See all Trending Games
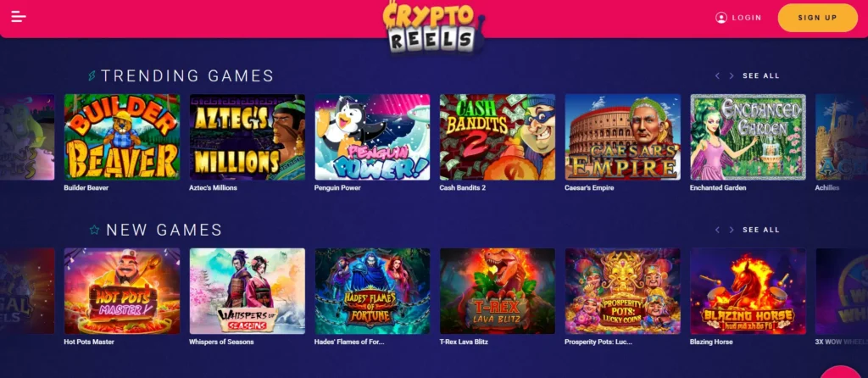This screenshot has width=868, height=378. pos(760,75)
